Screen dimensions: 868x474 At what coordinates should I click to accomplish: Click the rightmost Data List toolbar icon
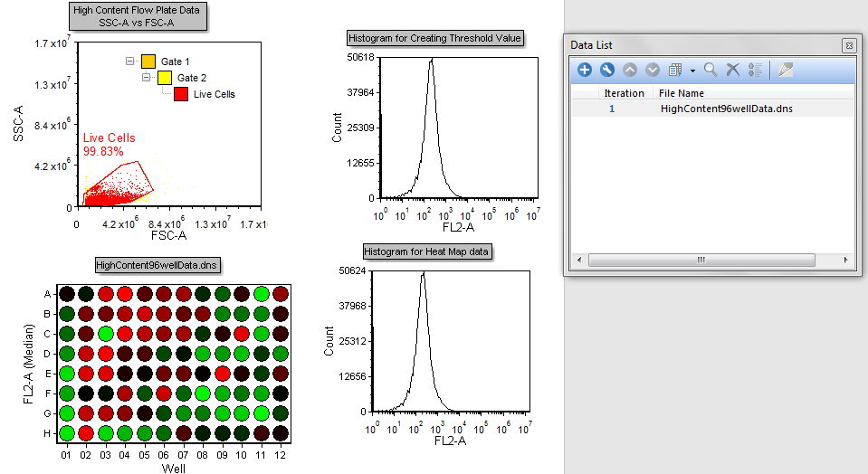785,70
